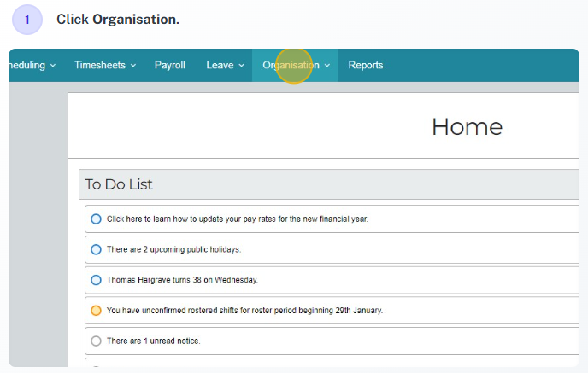
Task: Go to the Payroll page
Action: (170, 65)
